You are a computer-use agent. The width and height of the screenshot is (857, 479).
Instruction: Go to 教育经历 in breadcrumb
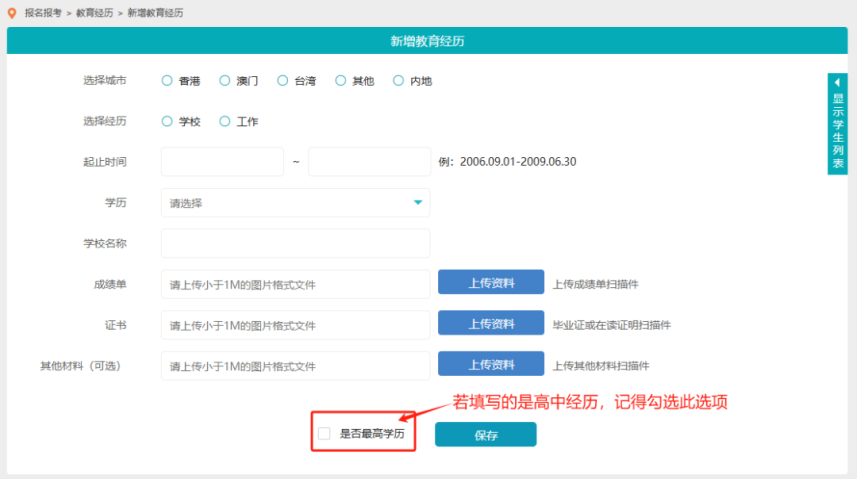tap(96, 13)
